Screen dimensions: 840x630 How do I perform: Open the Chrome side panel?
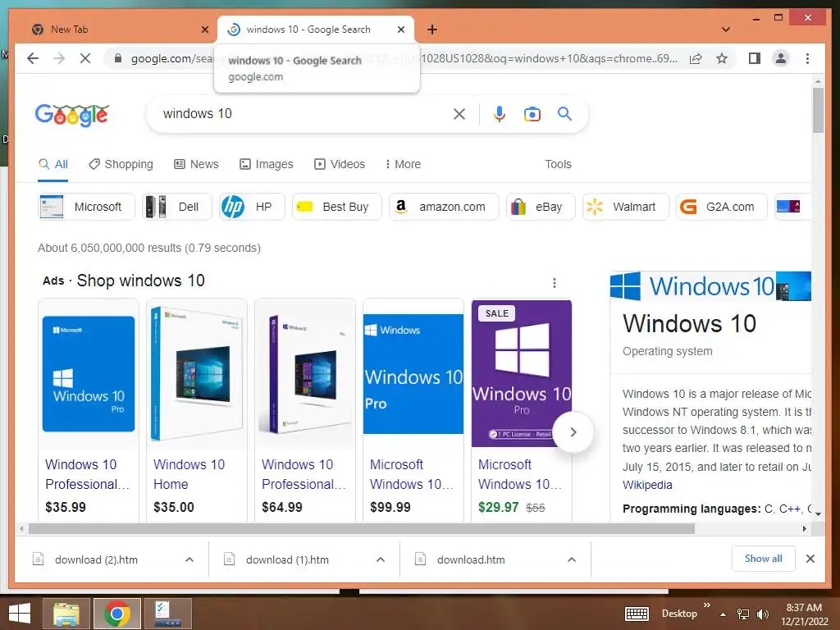click(755, 58)
